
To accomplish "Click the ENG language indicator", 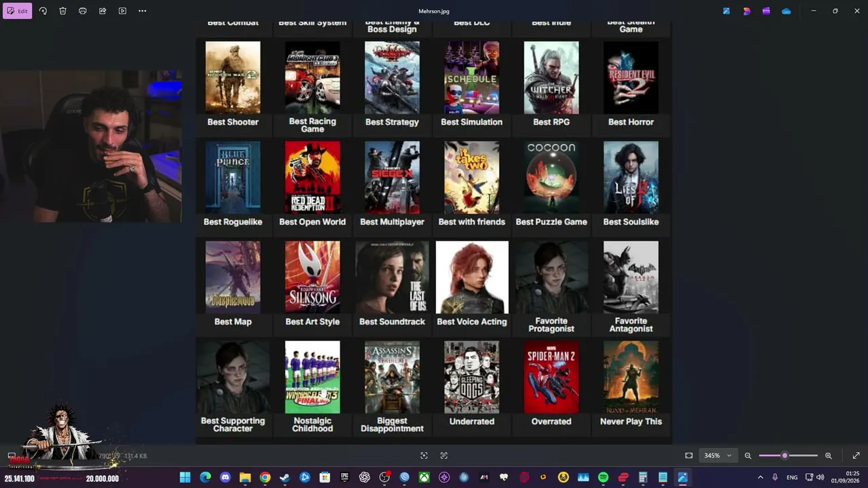I will click(792, 478).
